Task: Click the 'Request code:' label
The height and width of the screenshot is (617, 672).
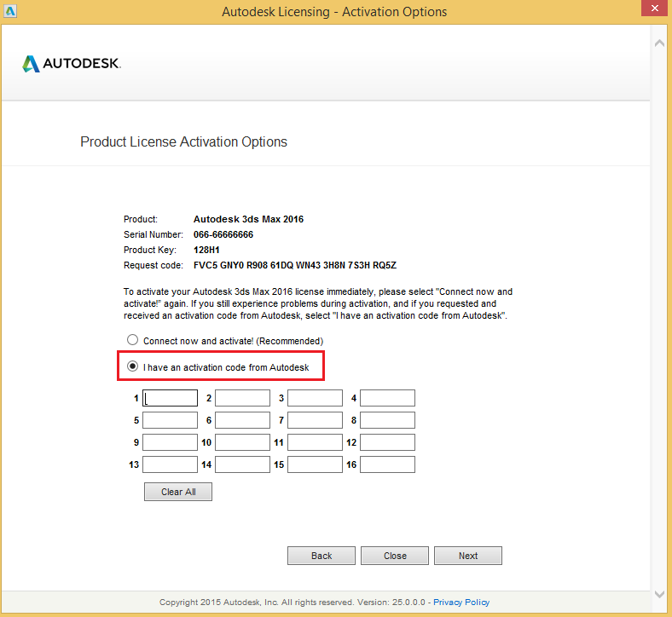Action: point(153,266)
